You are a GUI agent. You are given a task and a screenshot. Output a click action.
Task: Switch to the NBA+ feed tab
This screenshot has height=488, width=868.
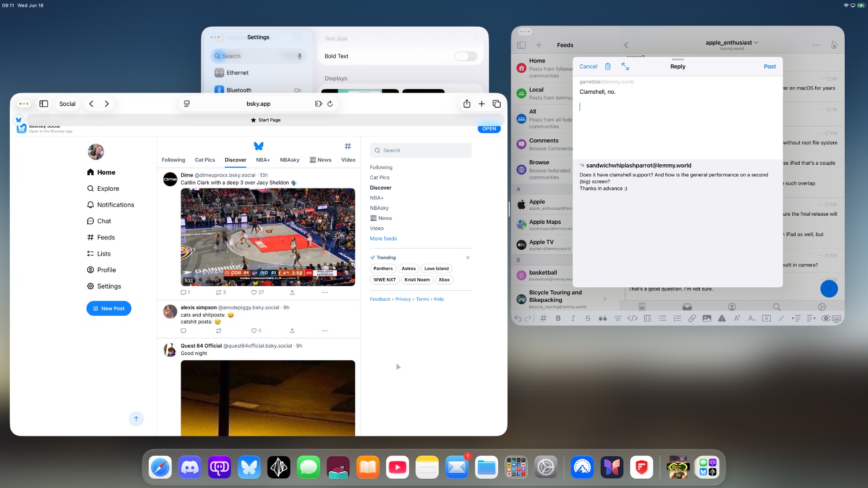click(263, 160)
